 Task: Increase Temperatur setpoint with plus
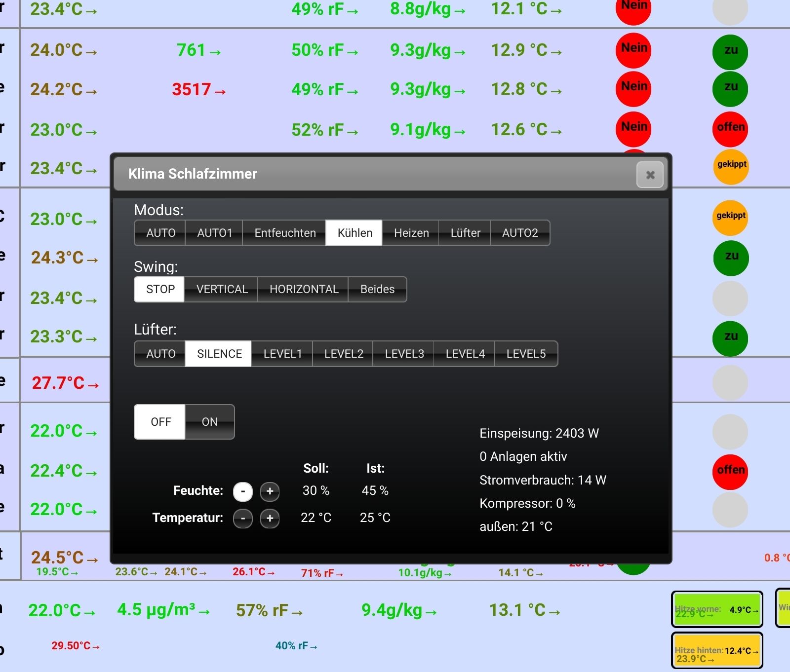point(270,519)
